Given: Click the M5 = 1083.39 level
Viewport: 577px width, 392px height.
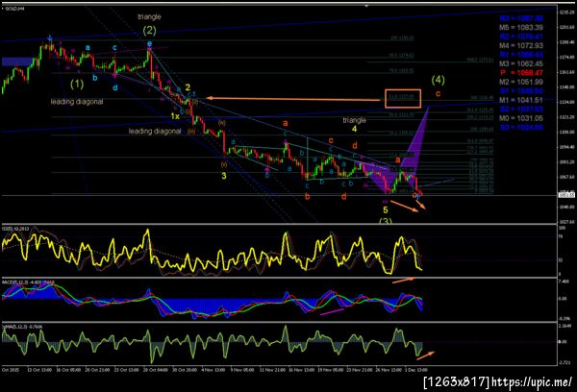Looking at the screenshot, I should click(x=521, y=27).
